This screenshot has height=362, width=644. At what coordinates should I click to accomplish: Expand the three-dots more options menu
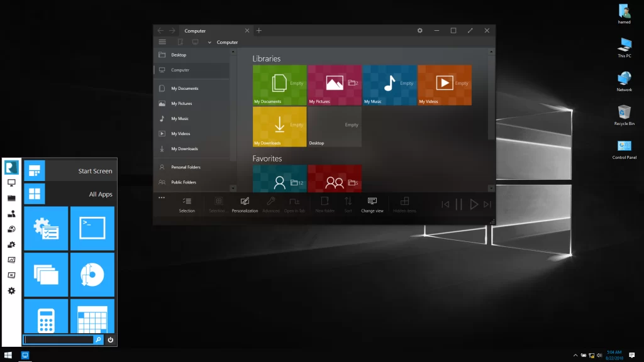click(162, 198)
